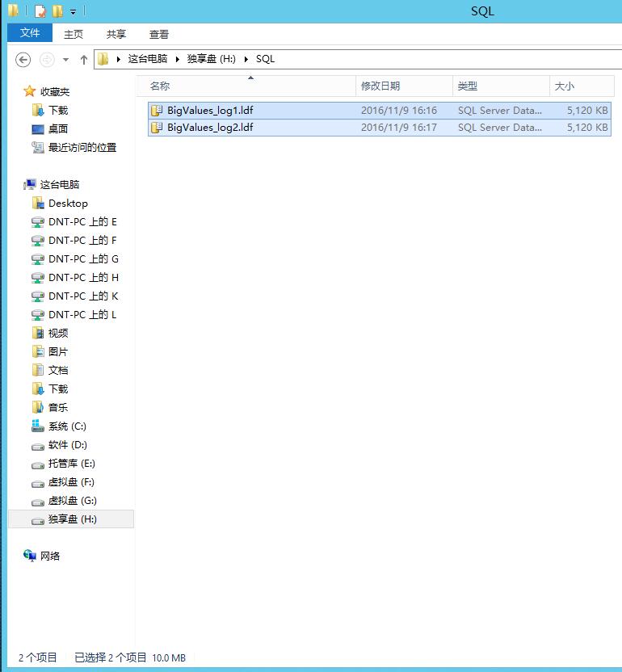Click the 2016/11/9 16:17 date cell
The height and width of the screenshot is (672, 622).
(399, 128)
